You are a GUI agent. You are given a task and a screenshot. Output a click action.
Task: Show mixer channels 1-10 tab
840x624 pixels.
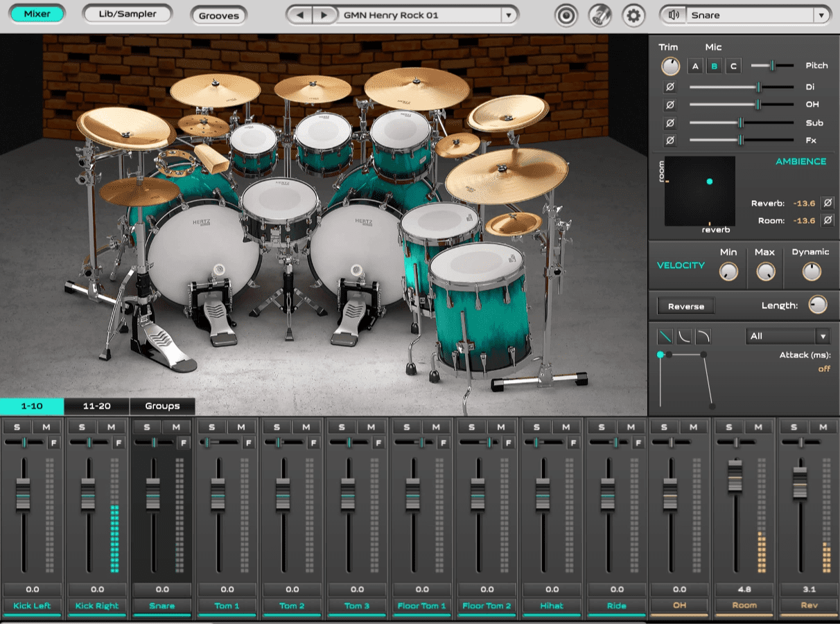(32, 407)
